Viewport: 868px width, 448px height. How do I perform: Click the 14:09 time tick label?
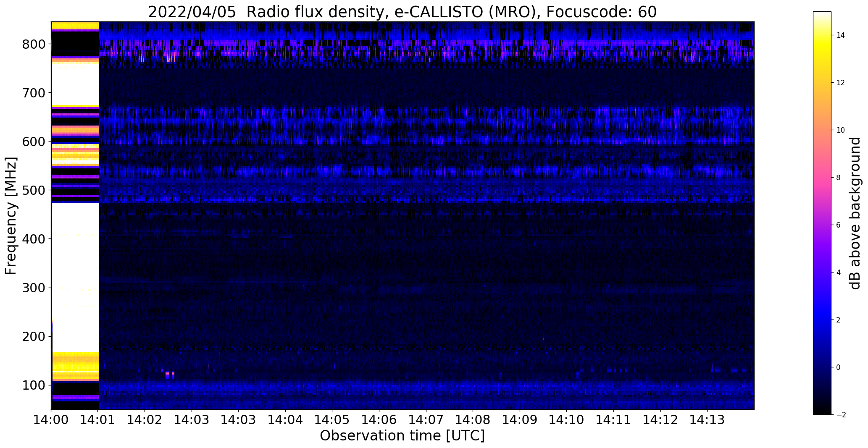[x=520, y=419]
